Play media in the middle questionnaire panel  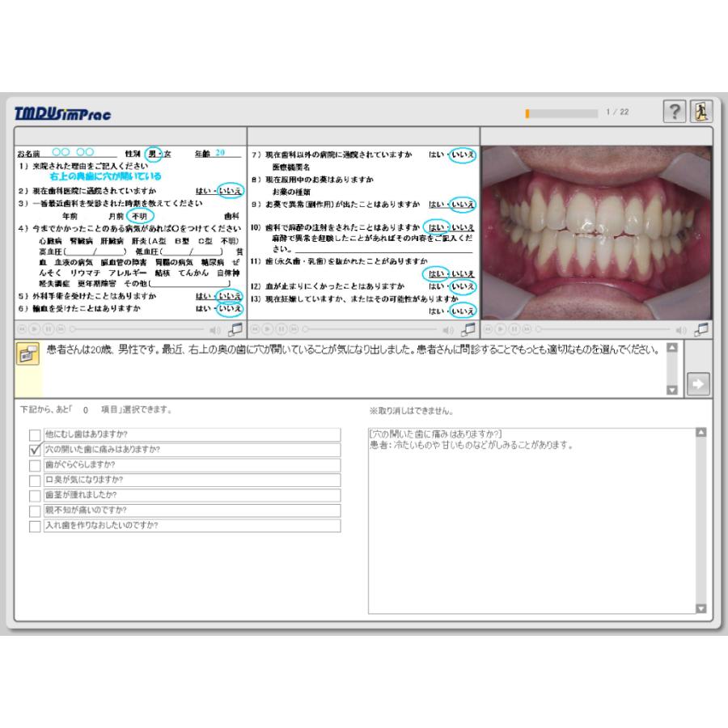pyautogui.click(x=268, y=329)
